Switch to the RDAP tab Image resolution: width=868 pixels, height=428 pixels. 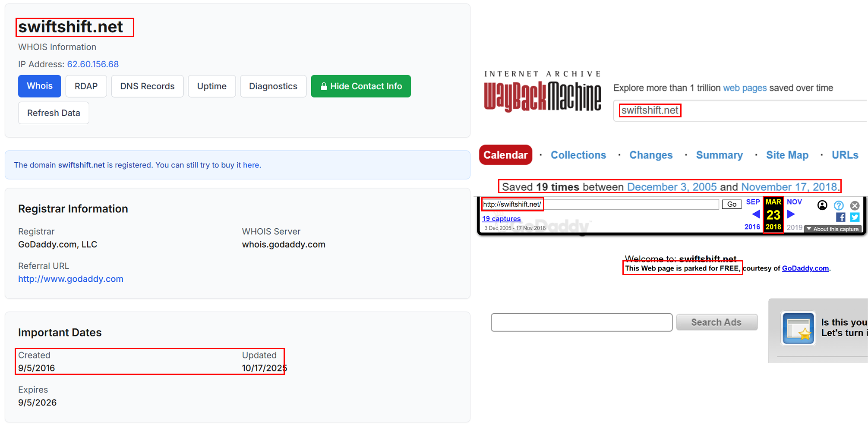pyautogui.click(x=86, y=86)
